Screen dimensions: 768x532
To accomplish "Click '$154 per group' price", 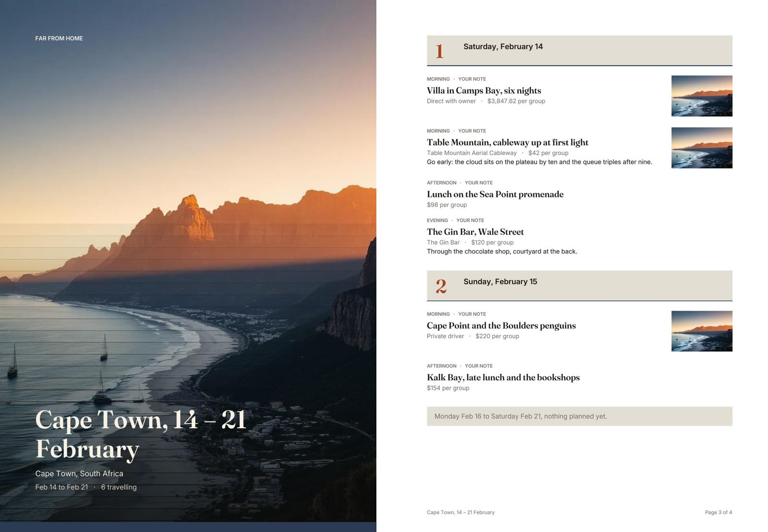I will 448,388.
